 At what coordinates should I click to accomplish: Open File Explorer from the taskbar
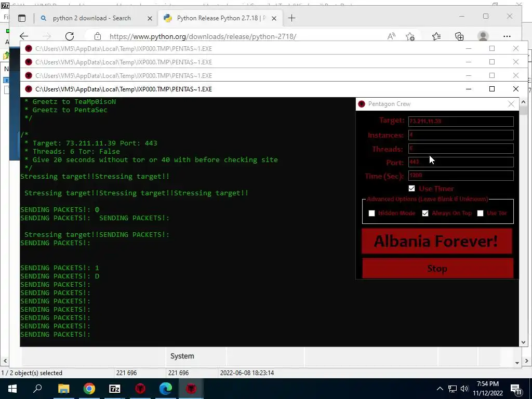pos(63,389)
